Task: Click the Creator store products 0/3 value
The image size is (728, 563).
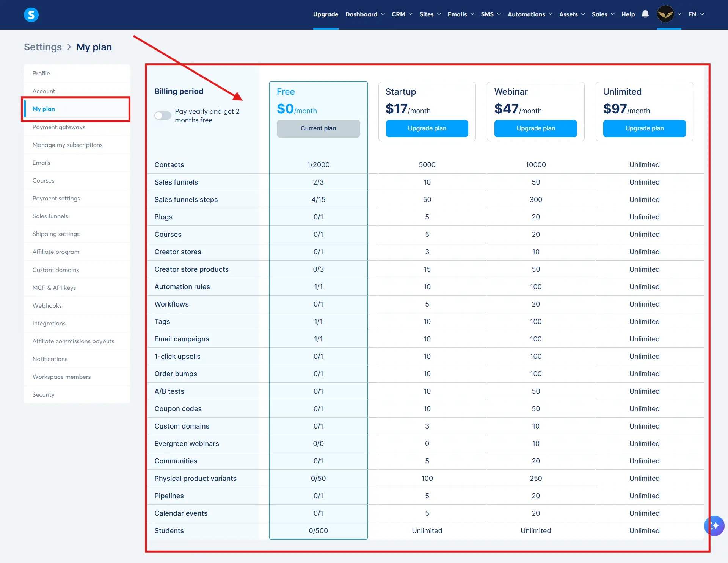Action: 318,269
